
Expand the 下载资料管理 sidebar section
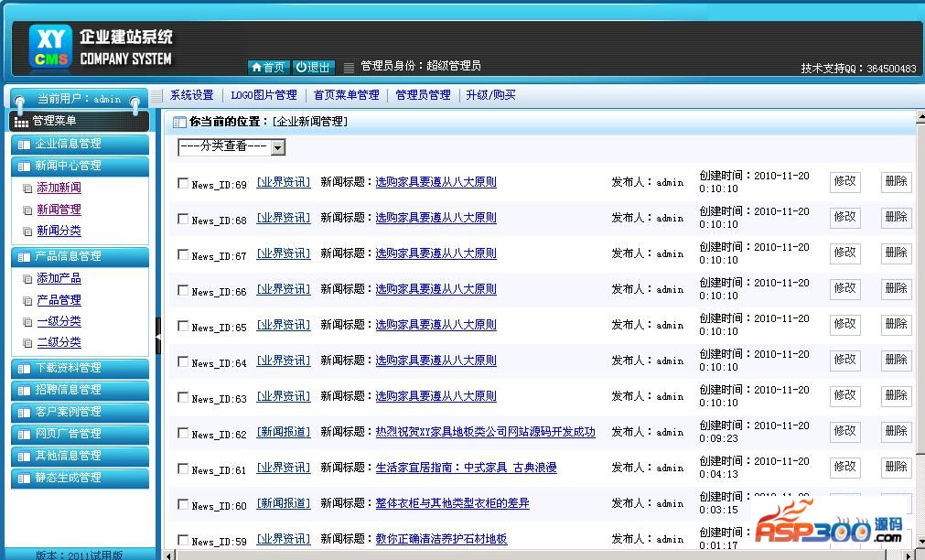(79, 368)
